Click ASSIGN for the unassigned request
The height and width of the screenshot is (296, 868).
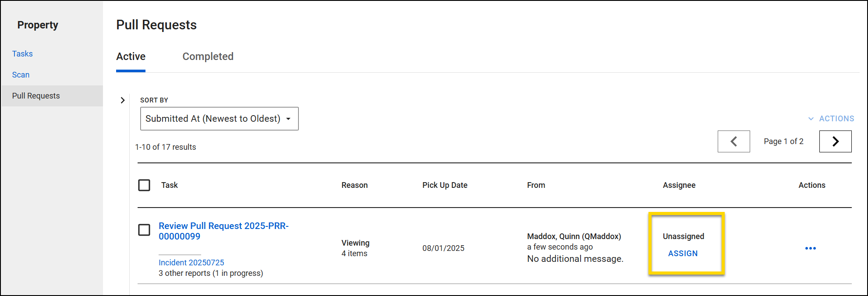(683, 254)
